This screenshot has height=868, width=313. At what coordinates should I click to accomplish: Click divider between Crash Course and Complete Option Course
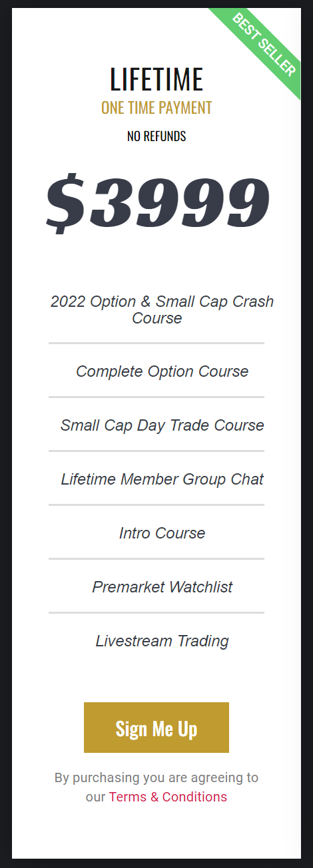(156, 343)
